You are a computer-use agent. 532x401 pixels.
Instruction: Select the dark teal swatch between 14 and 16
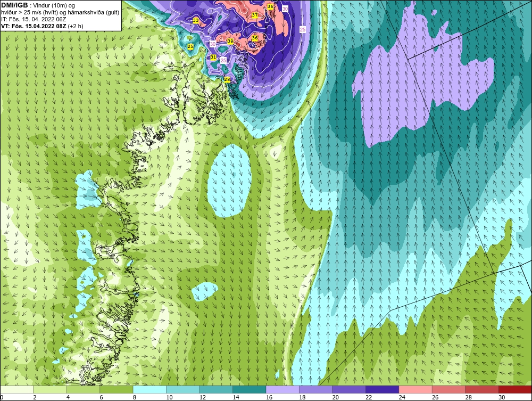pos(250,389)
